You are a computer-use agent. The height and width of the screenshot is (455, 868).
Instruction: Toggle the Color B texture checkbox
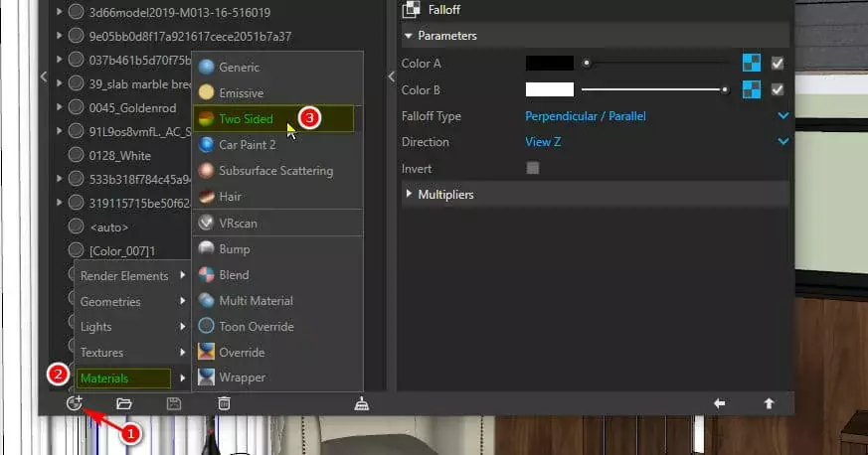[778, 89]
